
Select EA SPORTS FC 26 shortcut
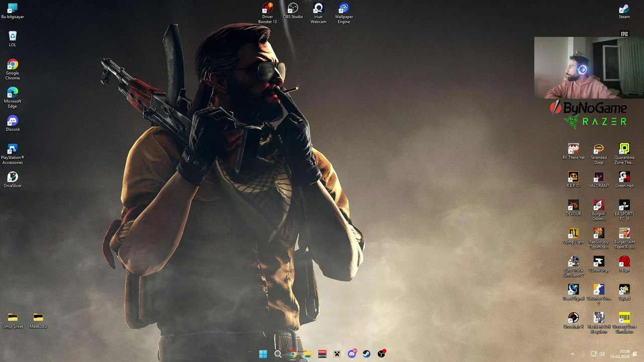(x=624, y=210)
